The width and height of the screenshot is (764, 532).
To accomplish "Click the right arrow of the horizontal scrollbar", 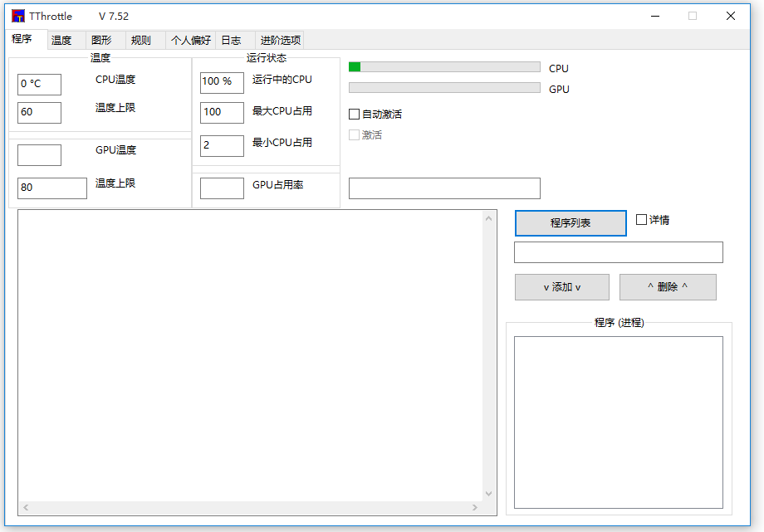I will point(475,508).
